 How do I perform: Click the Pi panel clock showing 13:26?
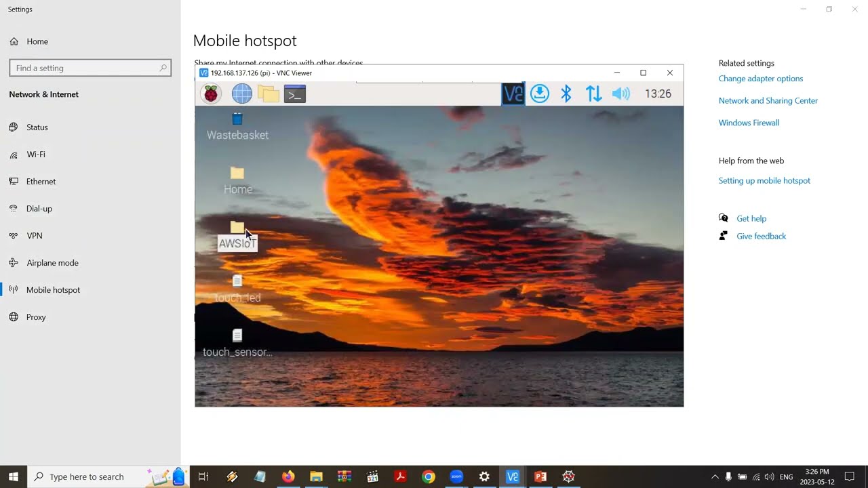tap(658, 94)
